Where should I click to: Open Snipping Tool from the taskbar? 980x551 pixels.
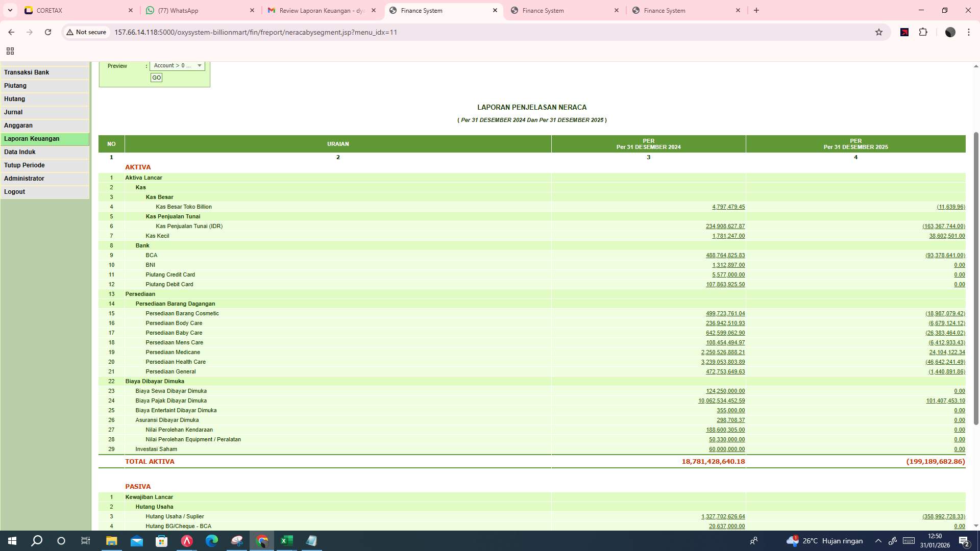237,541
